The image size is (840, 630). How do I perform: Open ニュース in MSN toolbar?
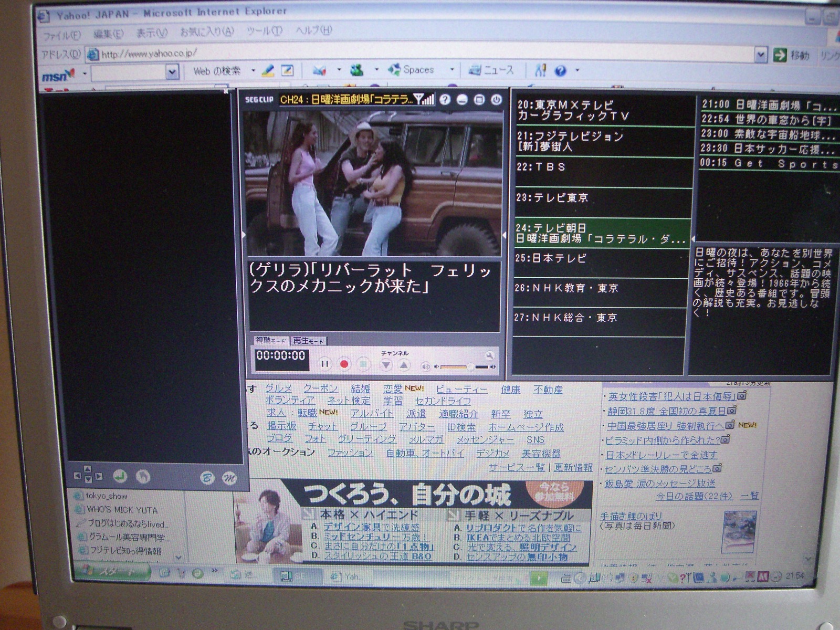point(491,69)
